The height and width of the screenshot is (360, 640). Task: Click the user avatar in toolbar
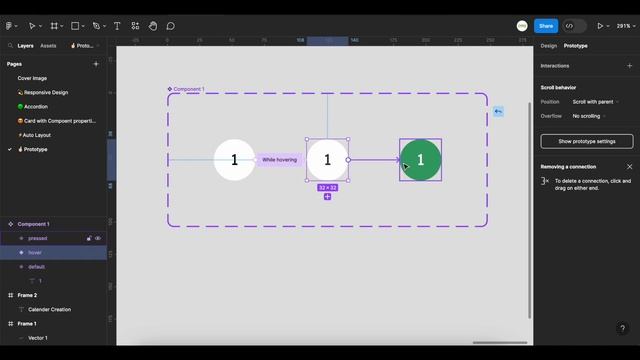point(522,26)
